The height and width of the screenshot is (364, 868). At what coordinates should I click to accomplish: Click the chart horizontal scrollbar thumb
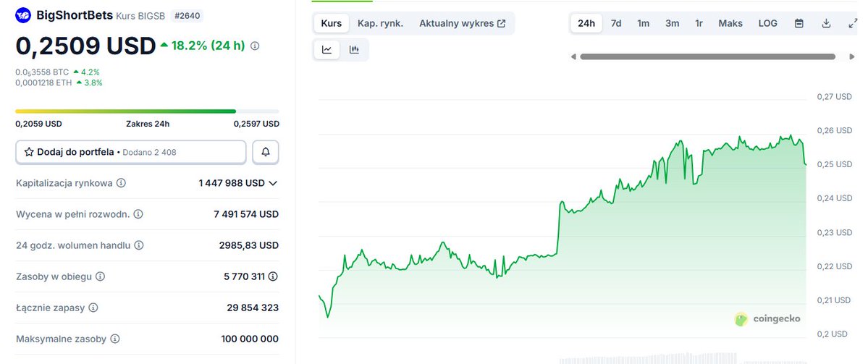(x=707, y=56)
